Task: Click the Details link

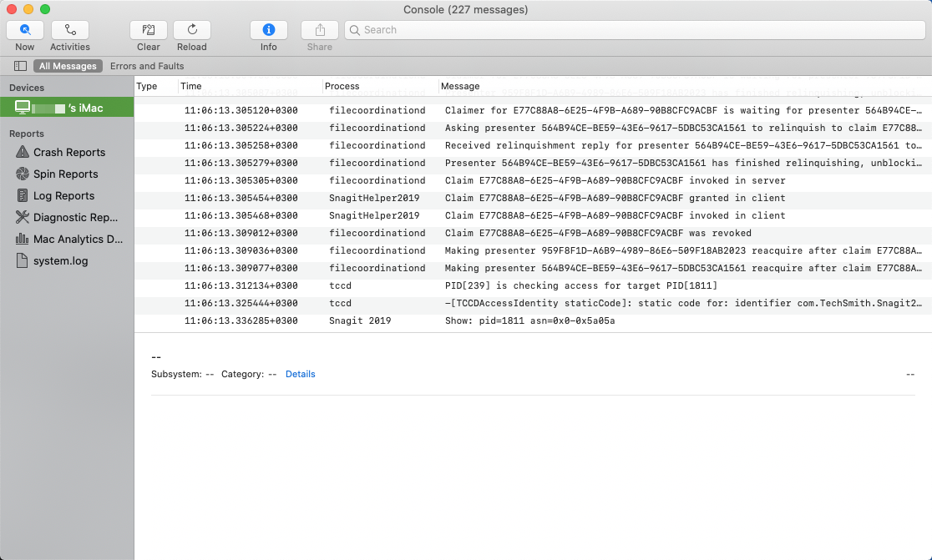Action: coord(300,375)
